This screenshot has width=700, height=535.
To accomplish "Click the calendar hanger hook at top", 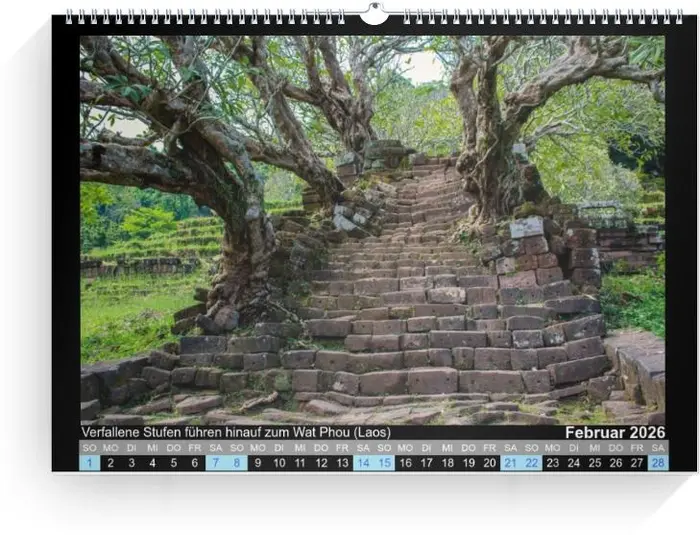I will (x=373, y=14).
